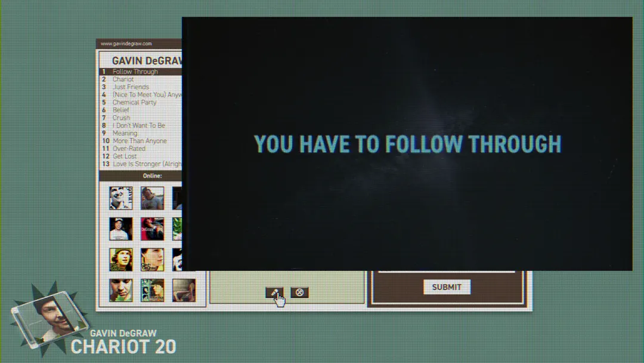Screen dimensions: 644x363
Task: Select track 10 More Than Anyone
Action: [141, 140]
